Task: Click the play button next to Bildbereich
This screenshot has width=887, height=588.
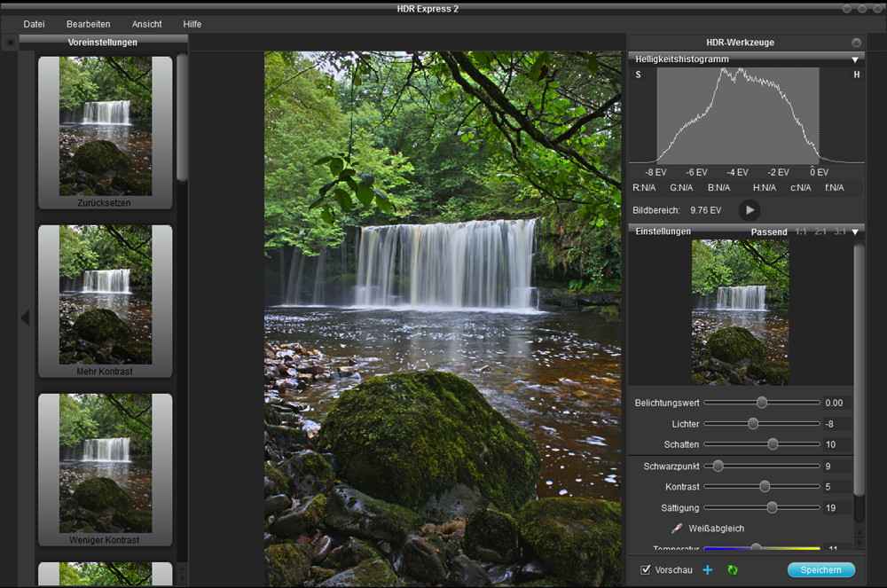Action: (x=750, y=210)
